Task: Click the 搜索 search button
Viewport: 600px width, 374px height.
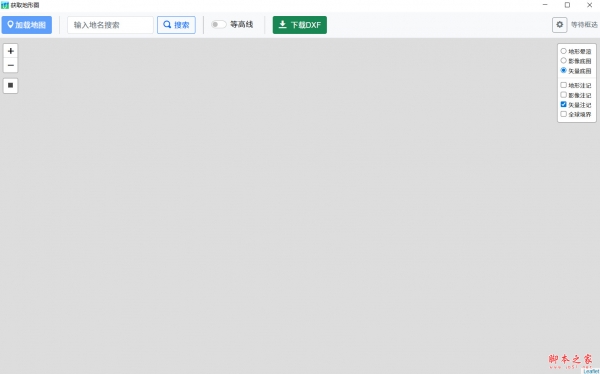Action: pos(176,25)
